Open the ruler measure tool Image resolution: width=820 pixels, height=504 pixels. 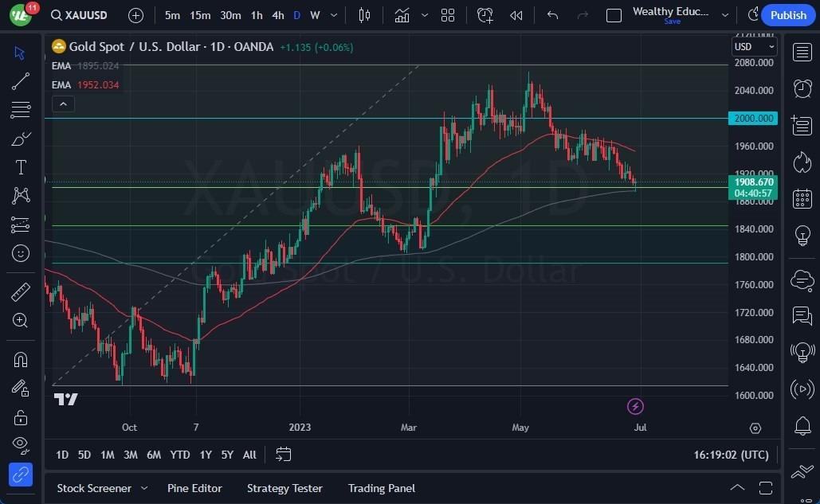(x=21, y=292)
